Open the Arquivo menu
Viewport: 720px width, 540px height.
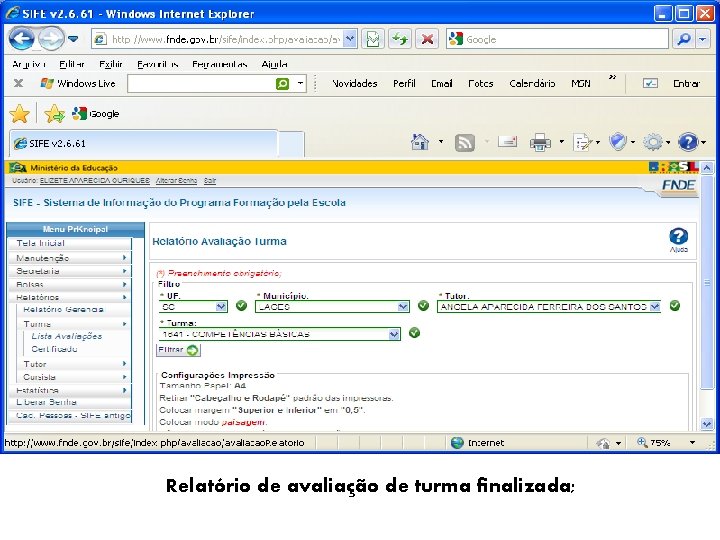click(29, 64)
